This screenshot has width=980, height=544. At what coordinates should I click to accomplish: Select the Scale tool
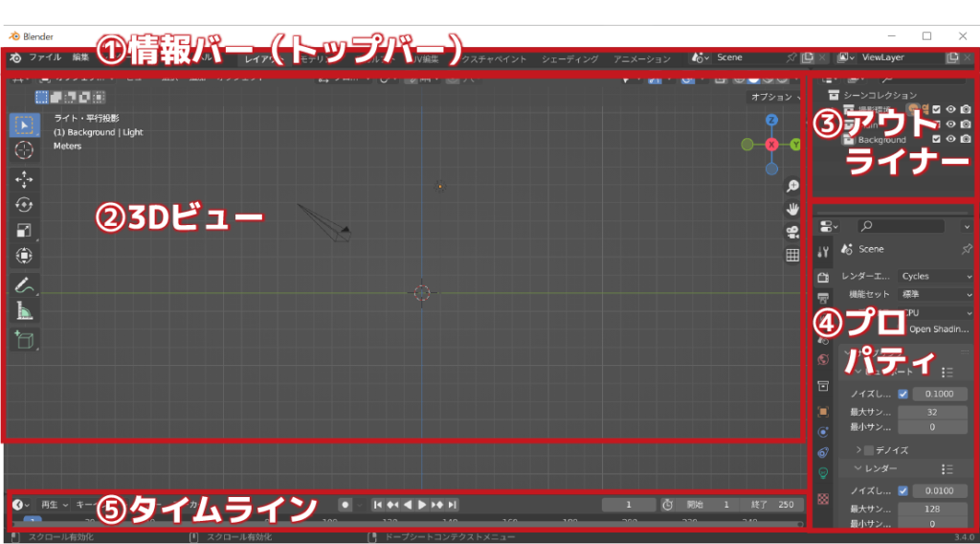[25, 230]
